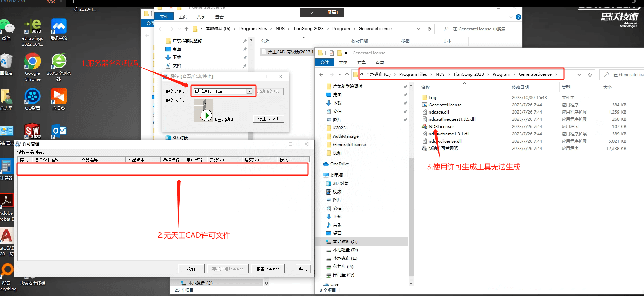Open the 向日葵 remote desktop icon

59,97
